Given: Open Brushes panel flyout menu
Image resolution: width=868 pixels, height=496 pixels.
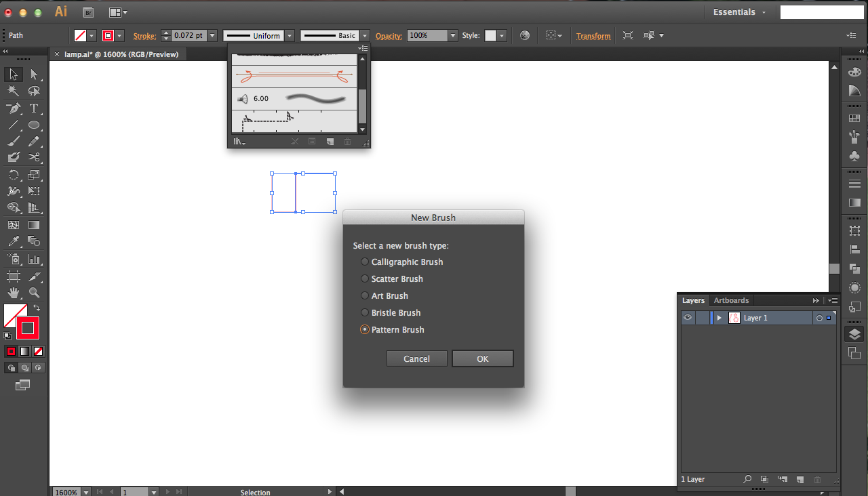Looking at the screenshot, I should [363, 48].
